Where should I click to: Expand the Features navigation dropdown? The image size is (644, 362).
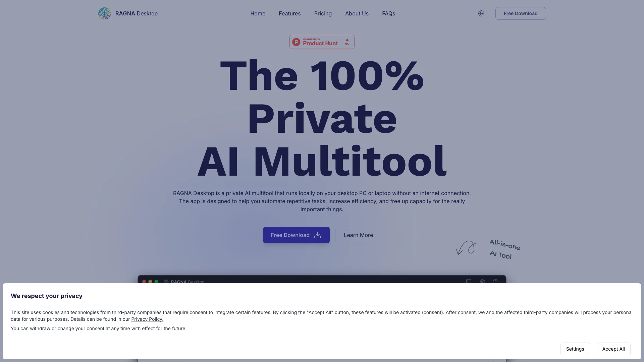pyautogui.click(x=289, y=13)
